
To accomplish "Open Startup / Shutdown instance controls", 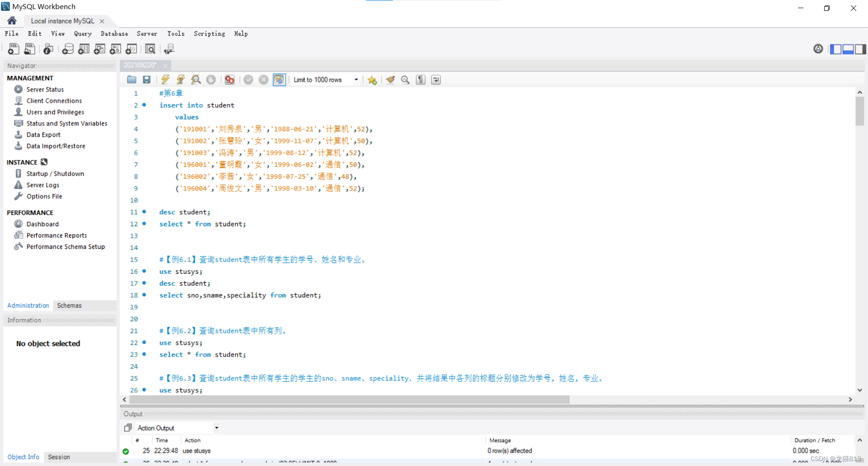I will (55, 173).
